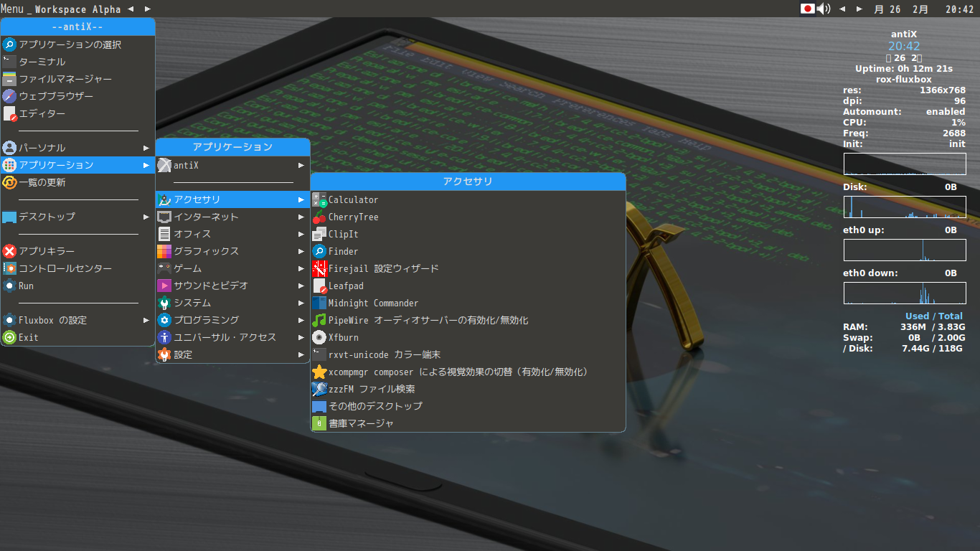Click the 月 26 2月 date in the toolbar
The image size is (980, 551).
pyautogui.click(x=901, y=9)
